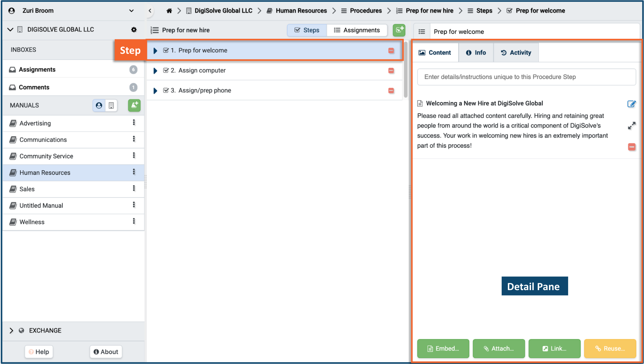Screen dimensions: 644x364
Task: Expand the Welcoming a New Hire content
Action: click(x=631, y=126)
